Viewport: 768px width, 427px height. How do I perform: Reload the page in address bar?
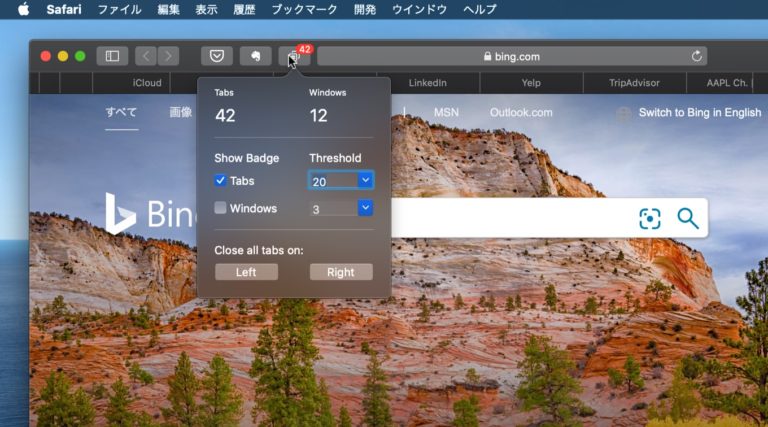[696, 57]
